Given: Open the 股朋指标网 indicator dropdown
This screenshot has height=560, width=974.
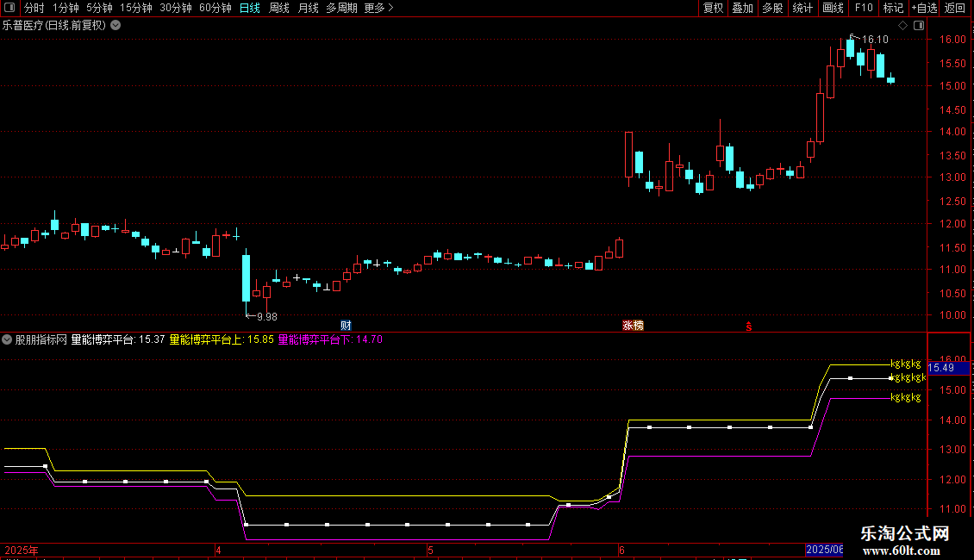Looking at the screenshot, I should [x=7, y=339].
